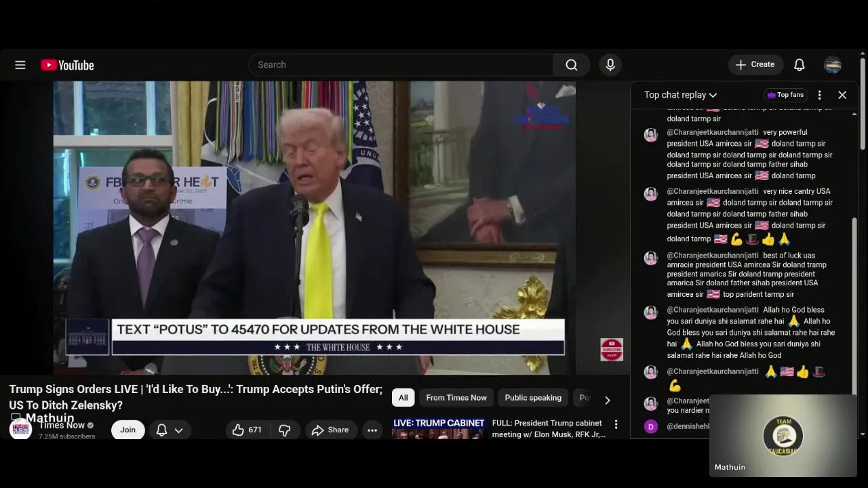Open dennishehl's purple D avatar
The width and height of the screenshot is (868, 488).
pyautogui.click(x=651, y=426)
